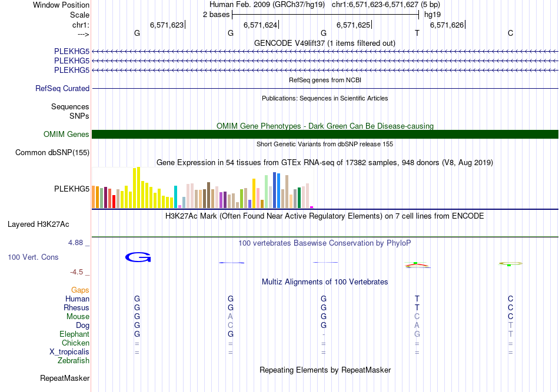Click the Mouse alignment row label

point(78,317)
